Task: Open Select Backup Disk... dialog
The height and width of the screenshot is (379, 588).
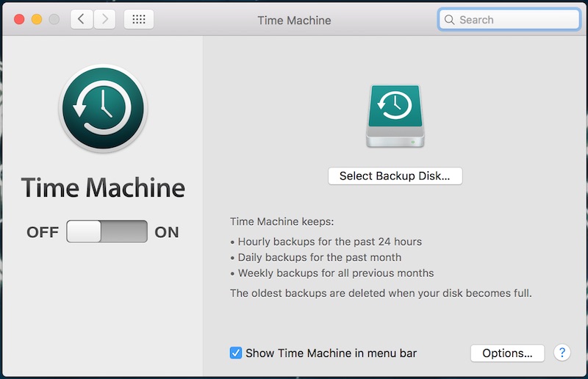Action: [395, 176]
